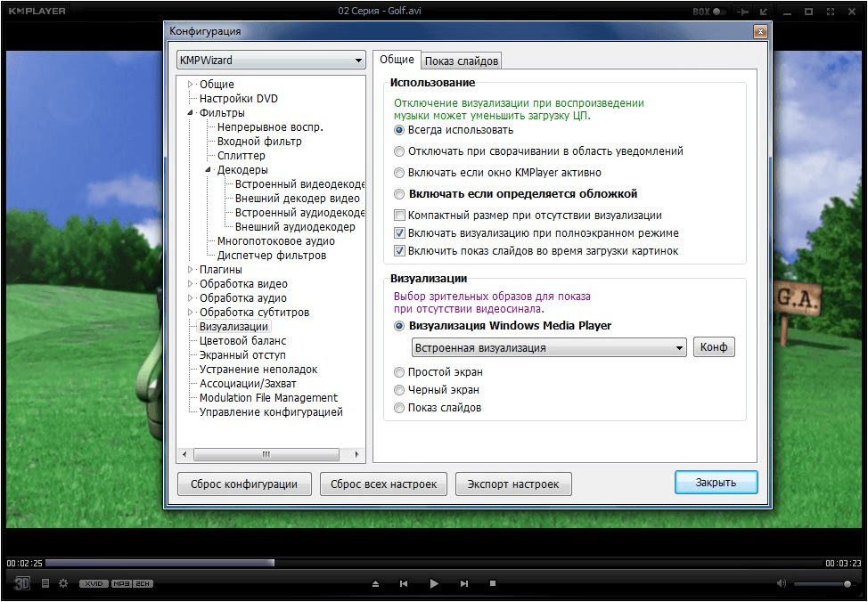Mute the speaker volume icon

(x=781, y=583)
